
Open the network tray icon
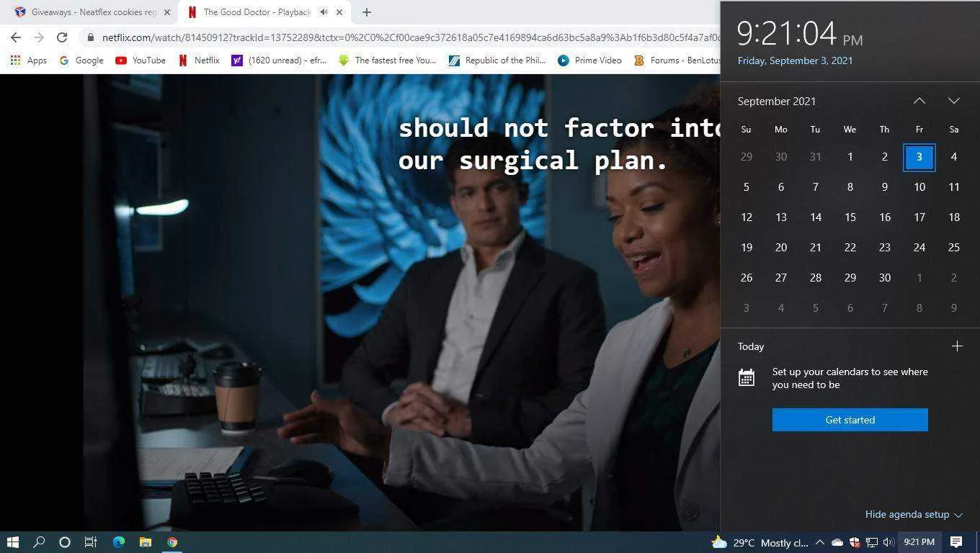(872, 542)
